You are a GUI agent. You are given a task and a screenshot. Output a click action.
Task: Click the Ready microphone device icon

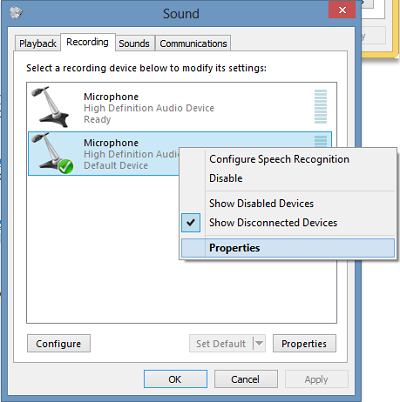click(x=50, y=107)
